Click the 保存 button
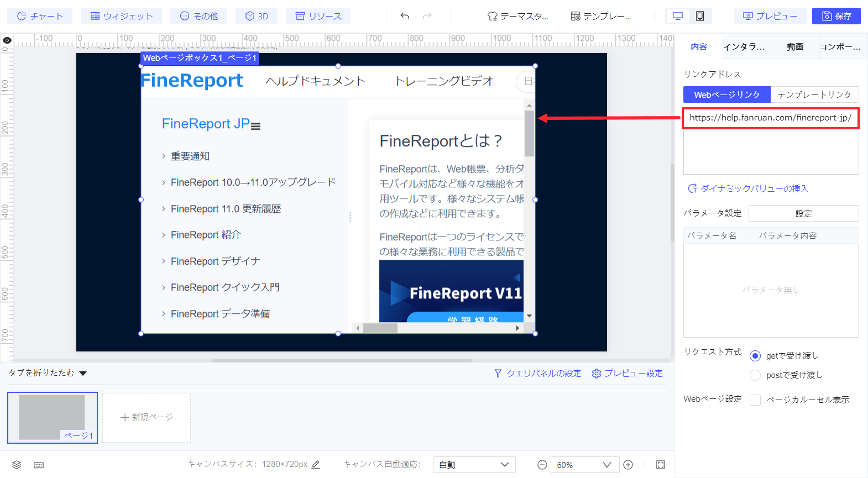The width and height of the screenshot is (868, 478). click(x=836, y=16)
